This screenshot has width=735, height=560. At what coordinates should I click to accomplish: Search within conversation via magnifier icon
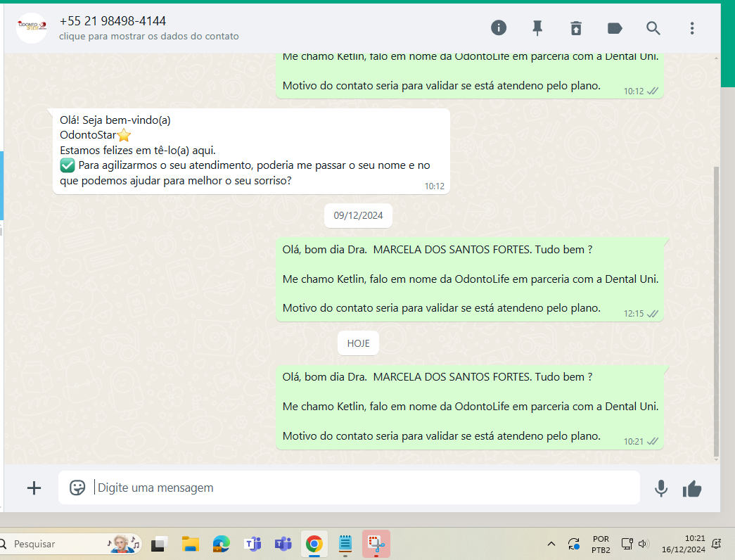pos(653,29)
